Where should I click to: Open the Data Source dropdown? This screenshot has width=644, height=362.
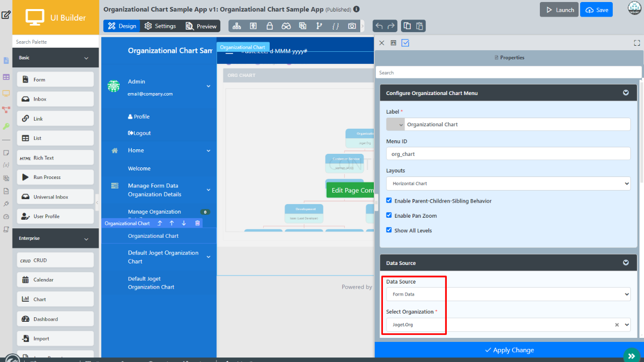coord(508,294)
